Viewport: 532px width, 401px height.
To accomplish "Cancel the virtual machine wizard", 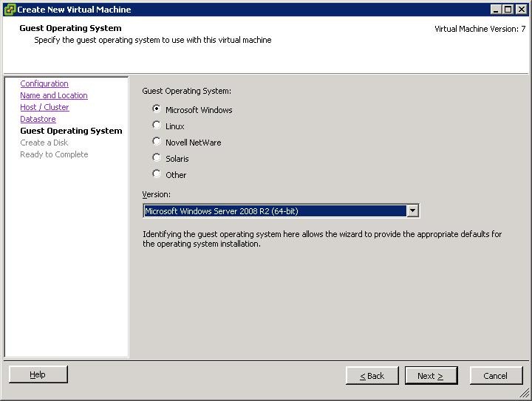I will pos(495,376).
